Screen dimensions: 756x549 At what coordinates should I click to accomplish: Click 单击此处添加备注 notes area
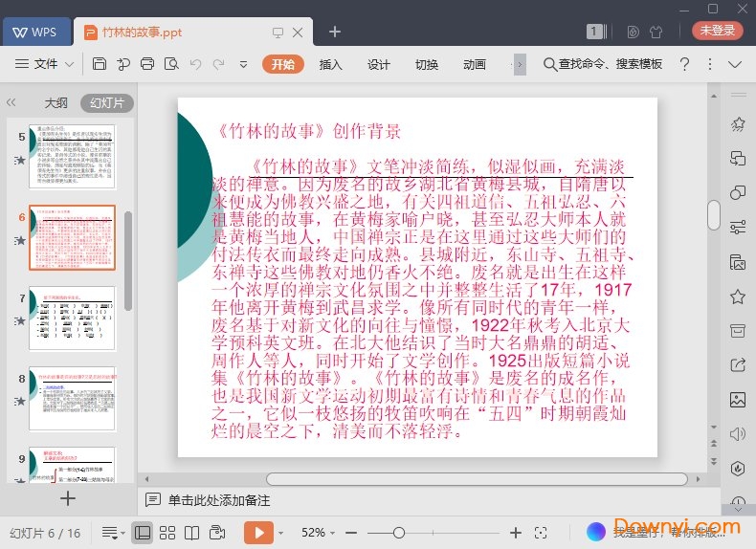[x=219, y=499]
